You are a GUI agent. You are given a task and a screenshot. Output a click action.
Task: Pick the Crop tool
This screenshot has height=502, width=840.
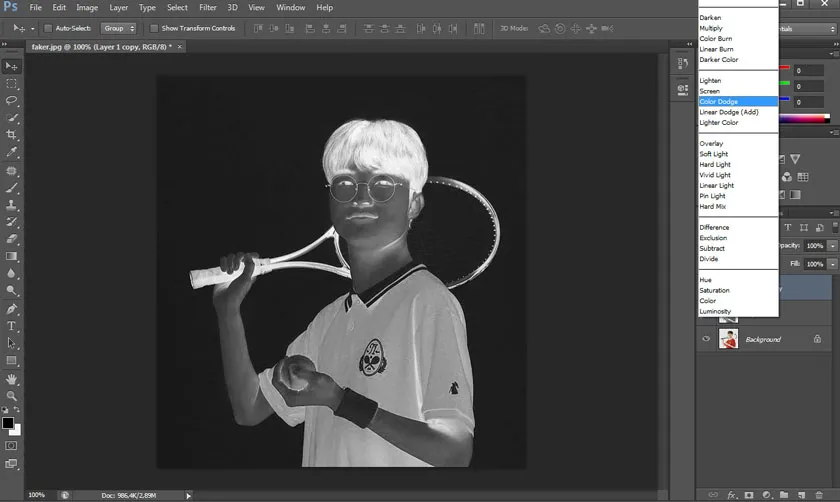[12, 134]
